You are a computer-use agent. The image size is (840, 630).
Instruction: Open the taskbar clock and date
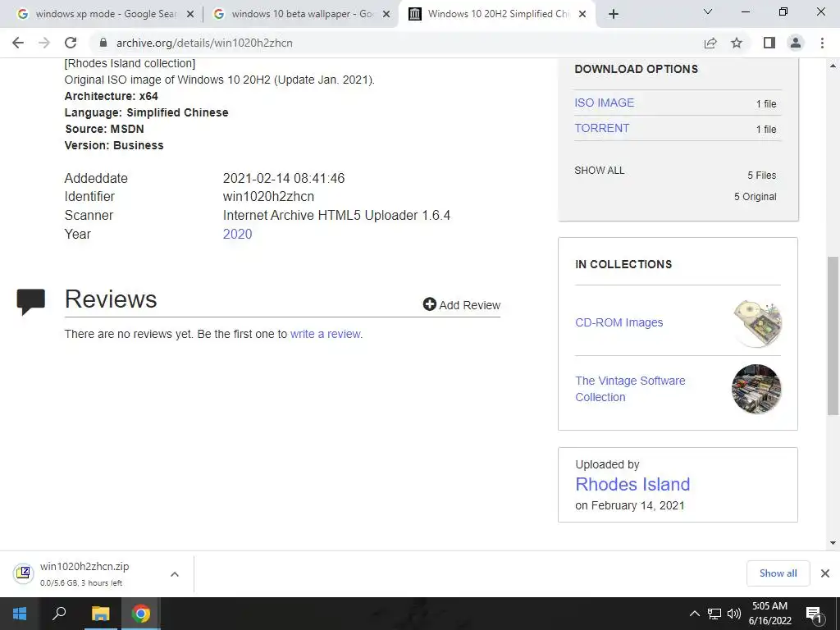pyautogui.click(x=769, y=614)
